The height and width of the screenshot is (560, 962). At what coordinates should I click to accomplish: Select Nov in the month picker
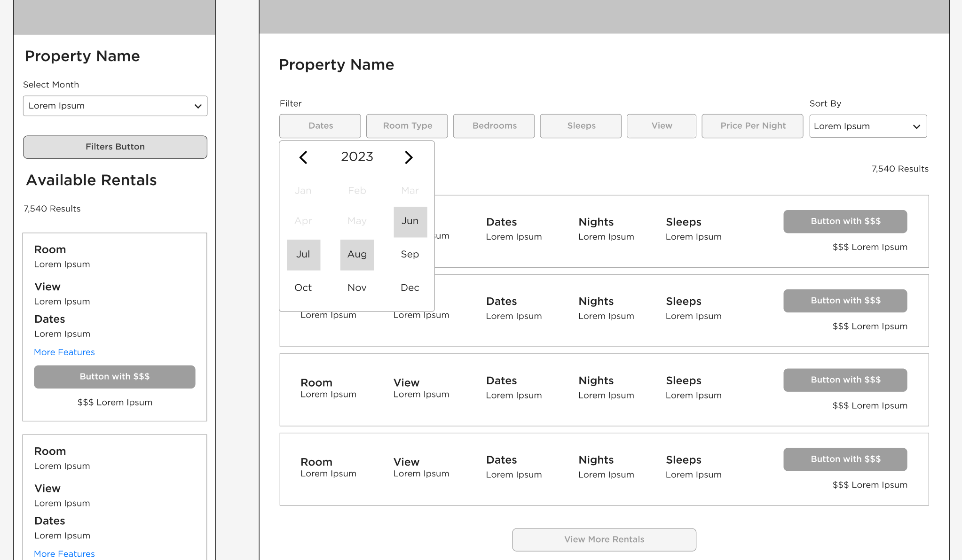coord(357,288)
